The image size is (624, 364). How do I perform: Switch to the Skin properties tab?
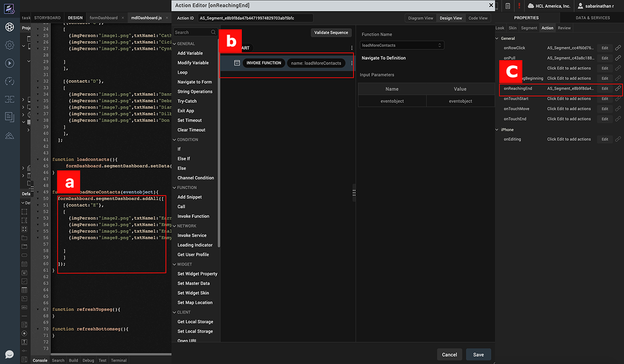click(513, 28)
